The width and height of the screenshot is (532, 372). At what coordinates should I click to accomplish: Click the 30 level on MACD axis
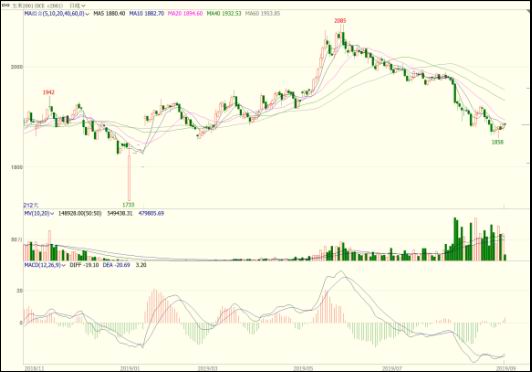click(x=20, y=291)
